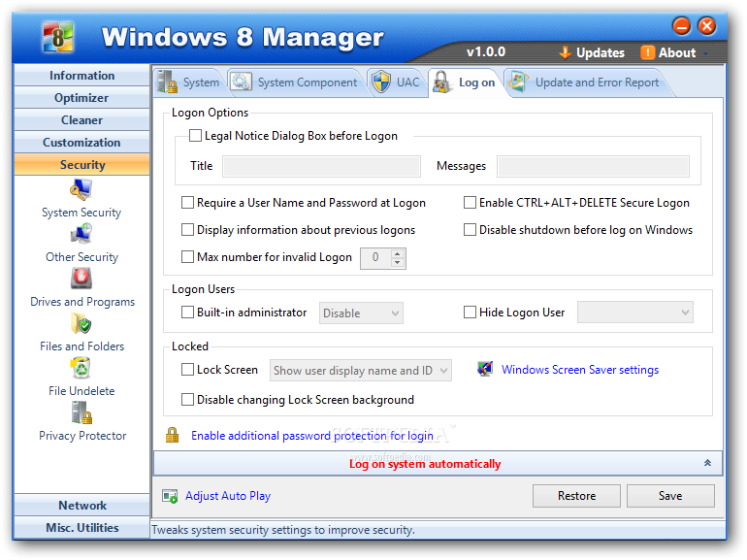The height and width of the screenshot is (560, 747).
Task: Open the Customization category
Action: [81, 143]
